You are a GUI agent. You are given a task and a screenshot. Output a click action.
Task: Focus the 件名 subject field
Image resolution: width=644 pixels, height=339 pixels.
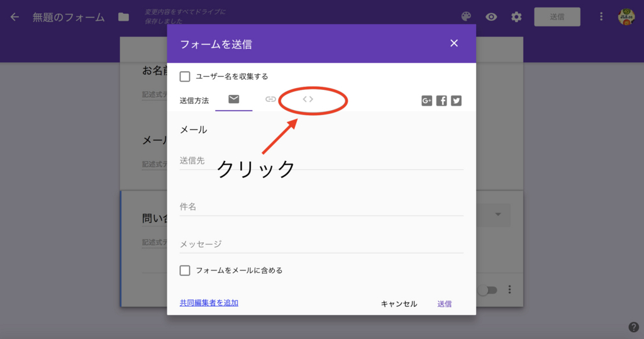point(321,207)
